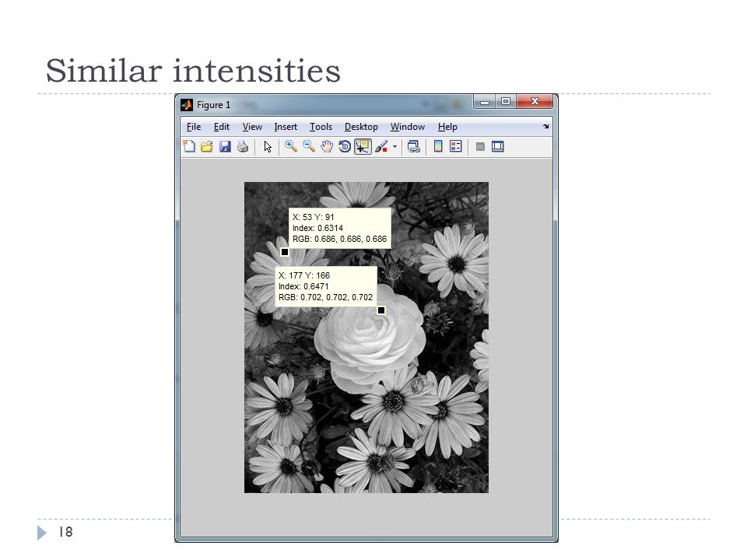This screenshot has height=560, width=747.
Task: Click the MATLAB logo in the title bar
Action: click(x=187, y=105)
